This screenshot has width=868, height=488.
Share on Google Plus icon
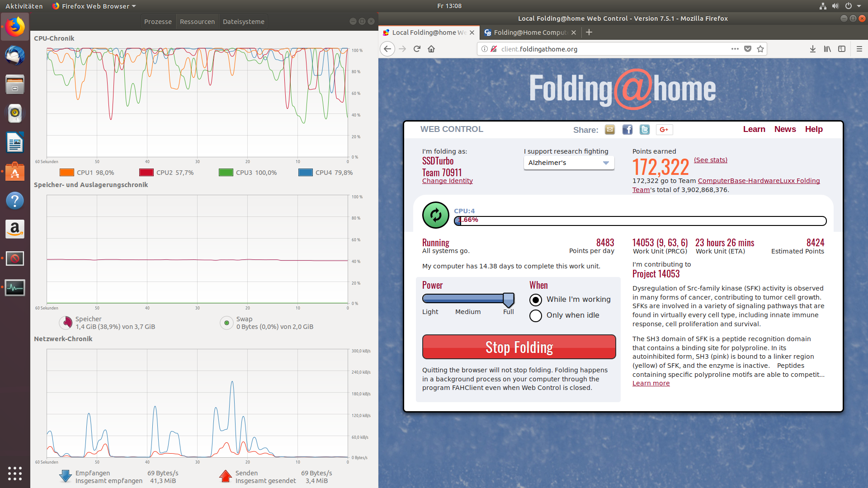664,130
